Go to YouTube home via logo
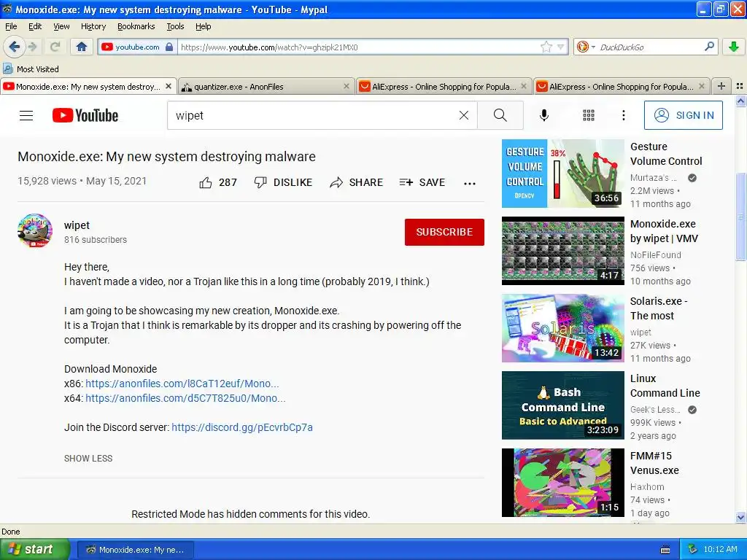 point(85,115)
